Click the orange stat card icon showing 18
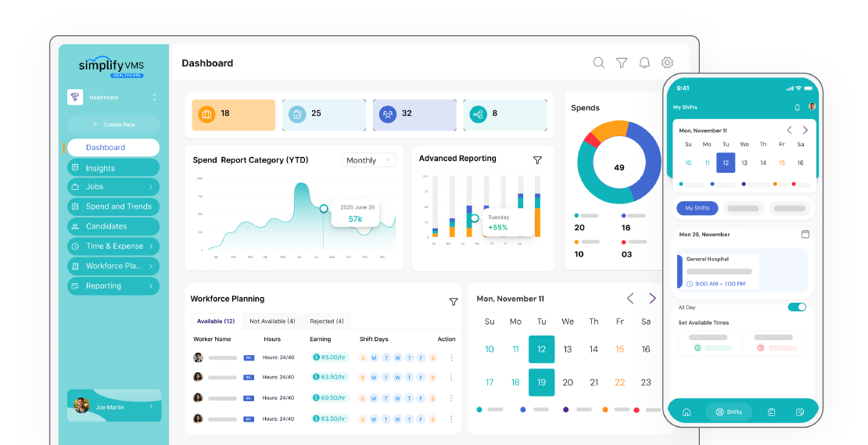 [206, 114]
